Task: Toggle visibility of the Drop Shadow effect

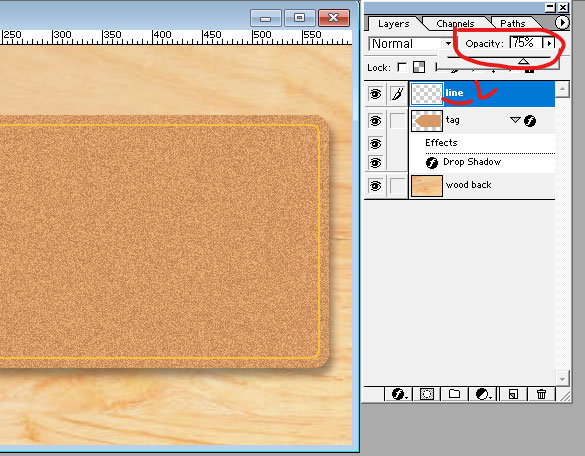Action: tap(375, 163)
